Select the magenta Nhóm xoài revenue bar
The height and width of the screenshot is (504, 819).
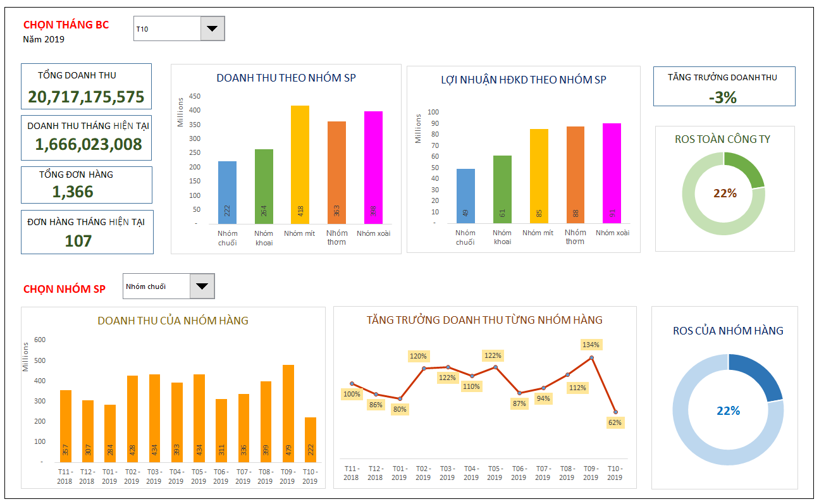click(x=373, y=168)
